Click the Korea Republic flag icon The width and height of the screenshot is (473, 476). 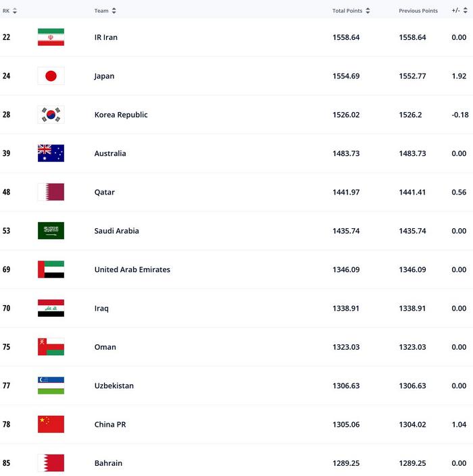click(x=51, y=115)
